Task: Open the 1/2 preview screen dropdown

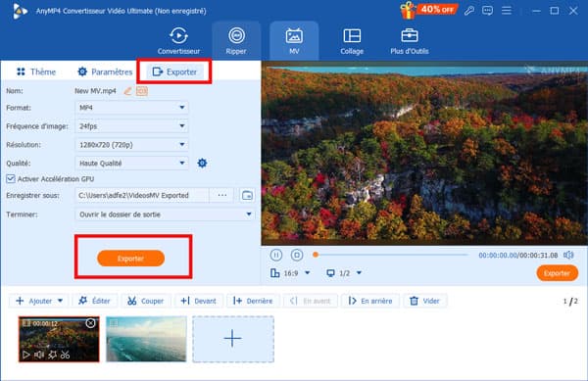Action: pos(344,273)
